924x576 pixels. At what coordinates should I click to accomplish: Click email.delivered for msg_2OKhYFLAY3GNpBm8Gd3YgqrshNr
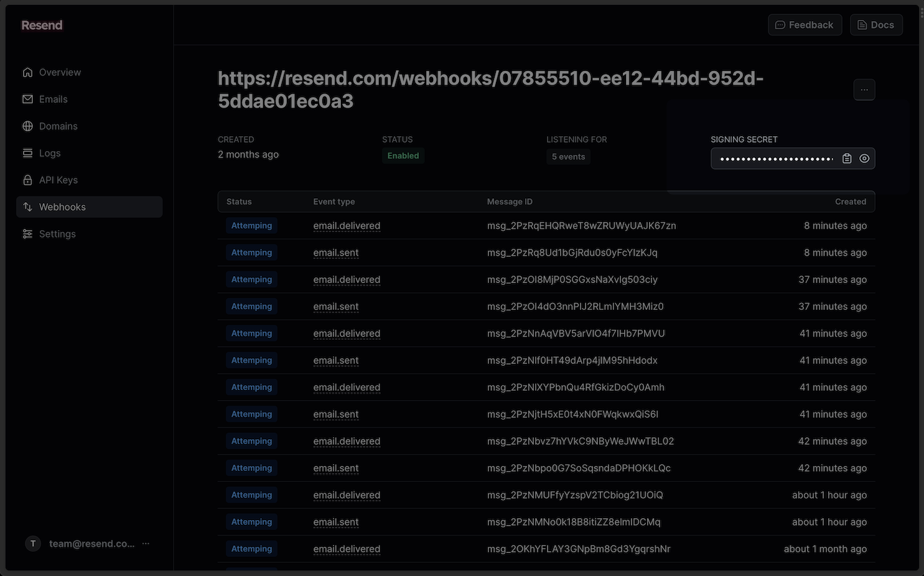tap(347, 549)
